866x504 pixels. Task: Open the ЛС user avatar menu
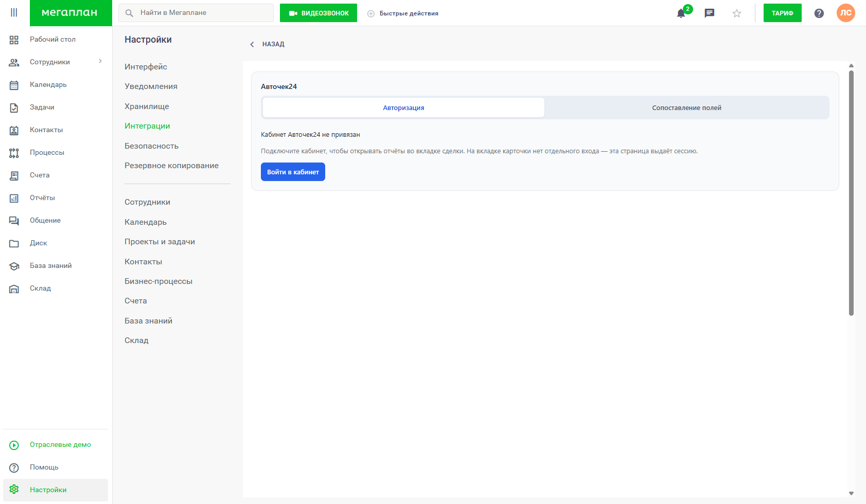846,13
